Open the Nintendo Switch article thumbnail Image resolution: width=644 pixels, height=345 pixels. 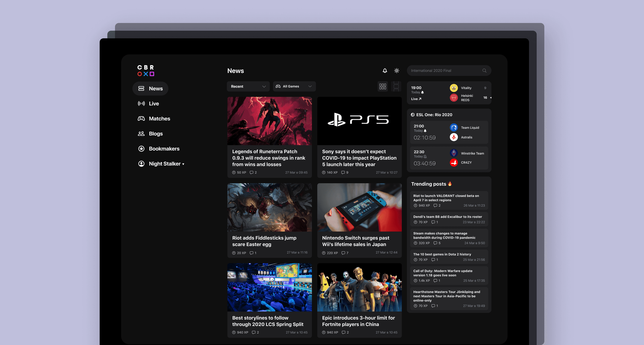click(359, 207)
